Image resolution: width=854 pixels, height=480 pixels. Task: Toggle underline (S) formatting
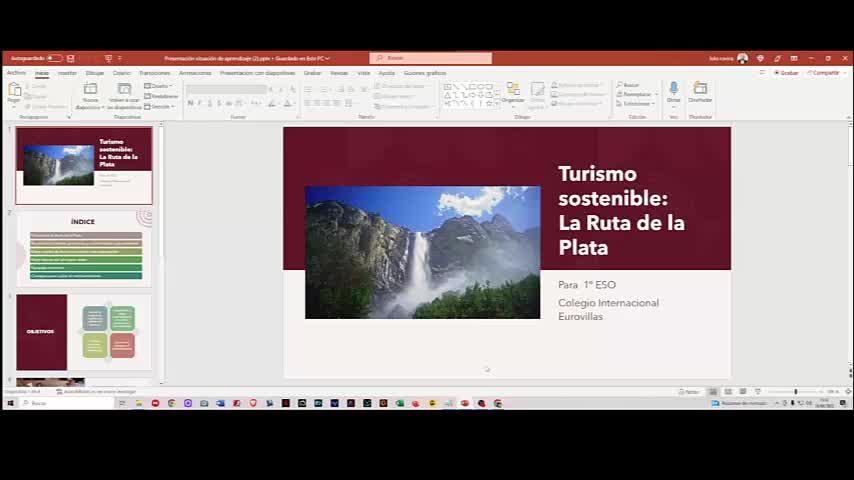coord(210,104)
